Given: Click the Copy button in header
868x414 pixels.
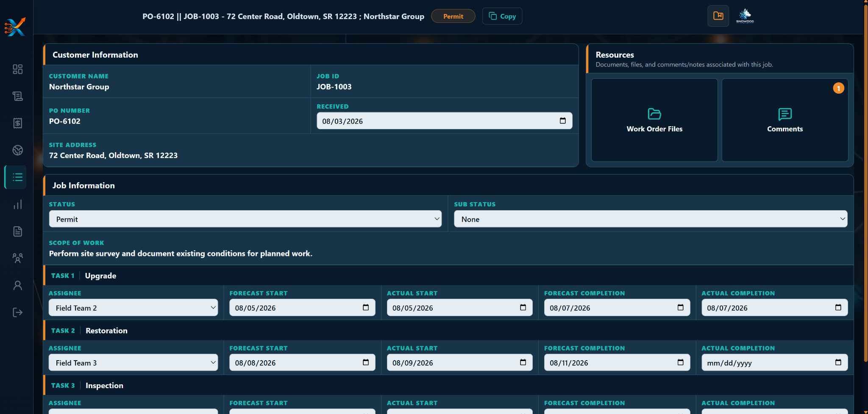Looking at the screenshot, I should (x=502, y=16).
